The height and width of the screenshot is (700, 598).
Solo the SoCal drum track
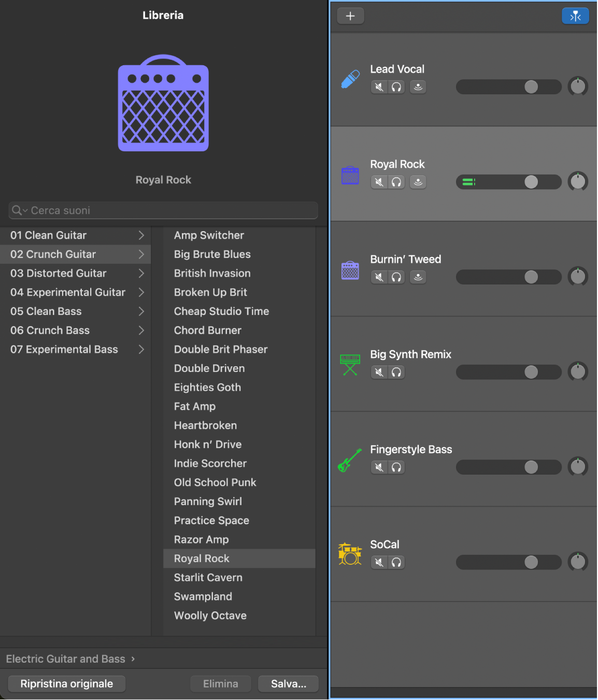396,563
